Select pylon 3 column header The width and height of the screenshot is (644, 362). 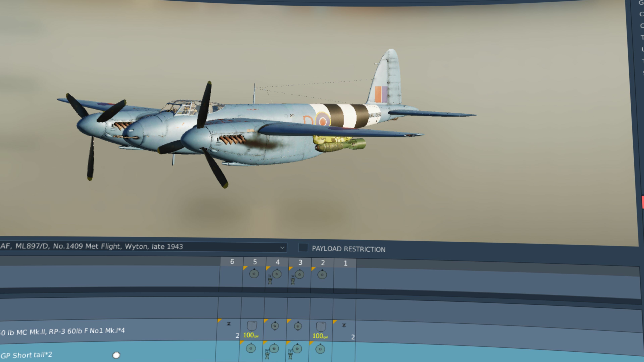[x=300, y=262]
